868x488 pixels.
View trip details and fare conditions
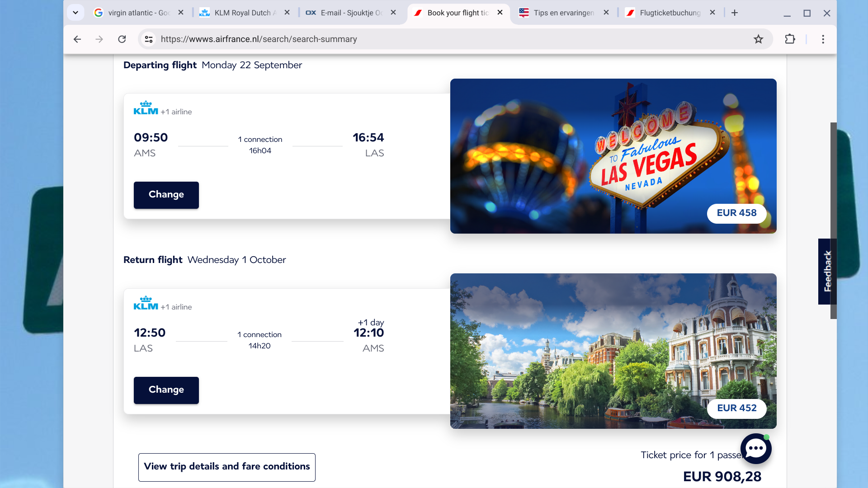(227, 467)
